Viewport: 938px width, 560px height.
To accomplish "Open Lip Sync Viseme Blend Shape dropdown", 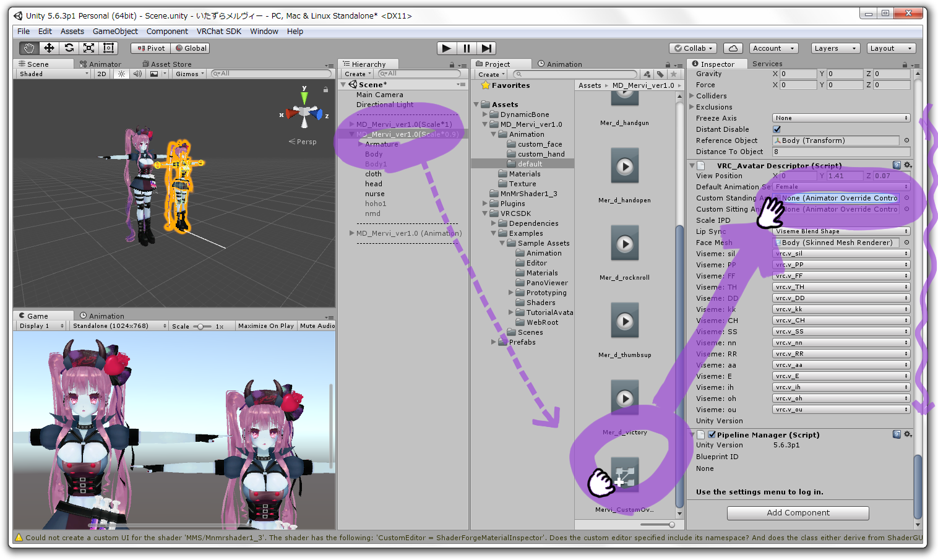I will click(841, 231).
